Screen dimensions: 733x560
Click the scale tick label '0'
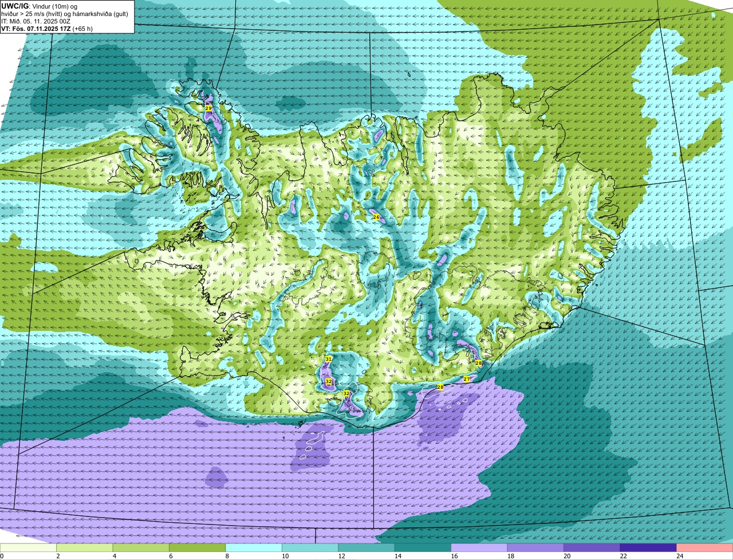(x=2, y=555)
